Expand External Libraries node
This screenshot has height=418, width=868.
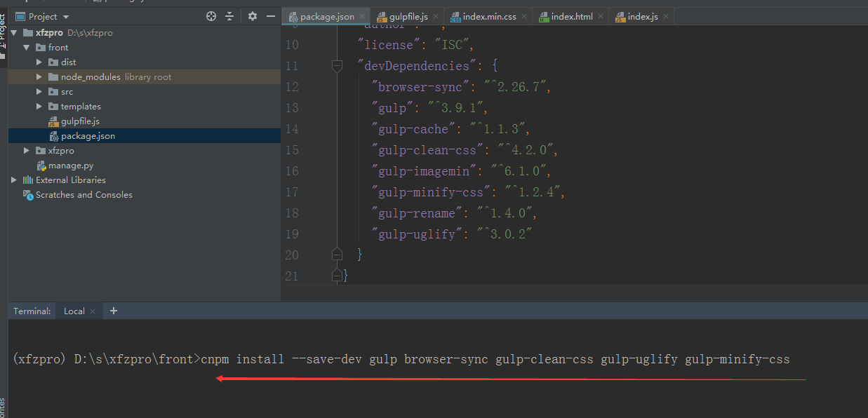click(x=14, y=180)
